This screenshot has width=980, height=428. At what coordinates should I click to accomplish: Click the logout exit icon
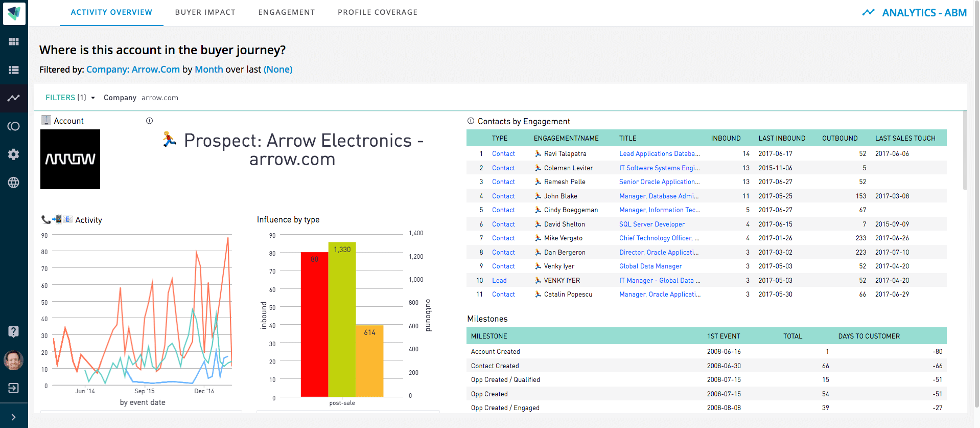coord(14,388)
